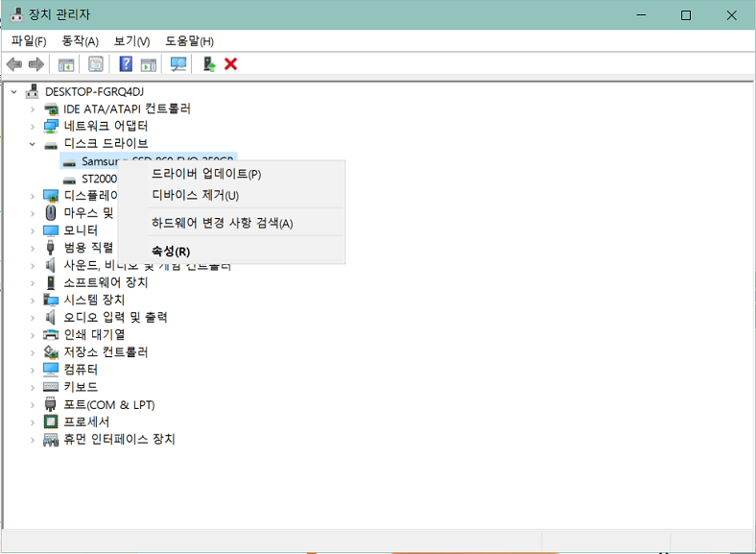Expand the 프로세서 node

[x=33, y=422]
